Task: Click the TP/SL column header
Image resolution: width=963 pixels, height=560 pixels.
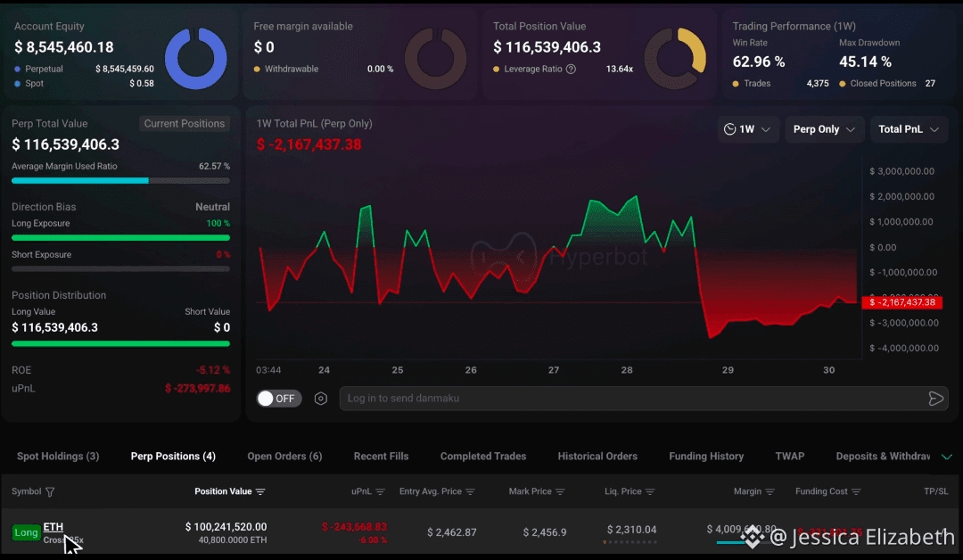Action: [x=936, y=491]
